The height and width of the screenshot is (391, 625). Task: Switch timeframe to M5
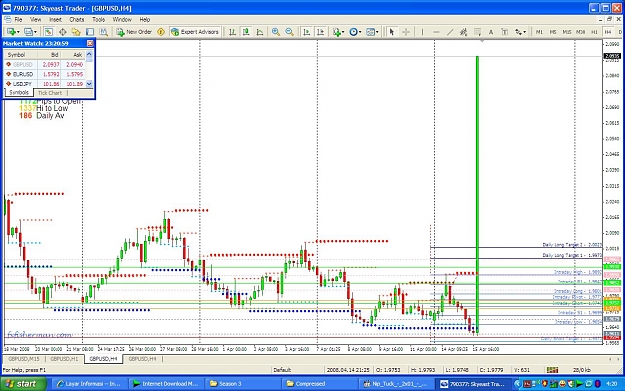click(553, 32)
